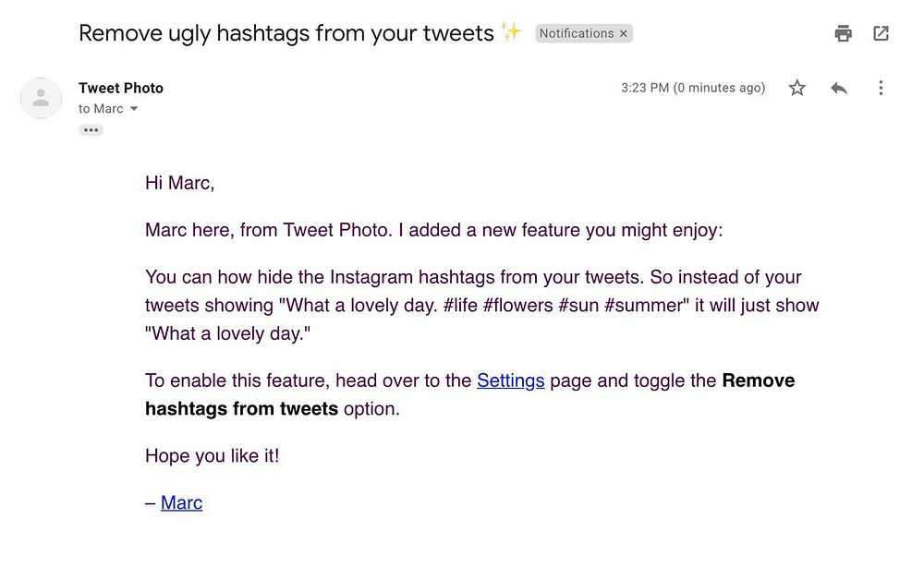The image size is (924, 579).
Task: Open the email in a new window
Action: pyautogui.click(x=881, y=34)
